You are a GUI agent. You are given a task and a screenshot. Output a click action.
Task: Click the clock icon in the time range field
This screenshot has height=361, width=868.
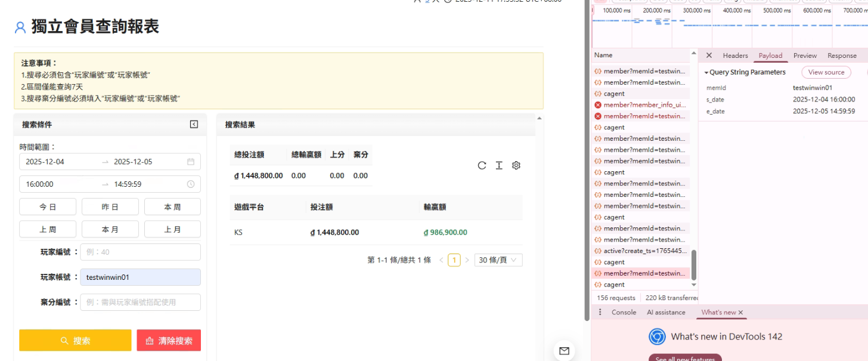(x=191, y=184)
